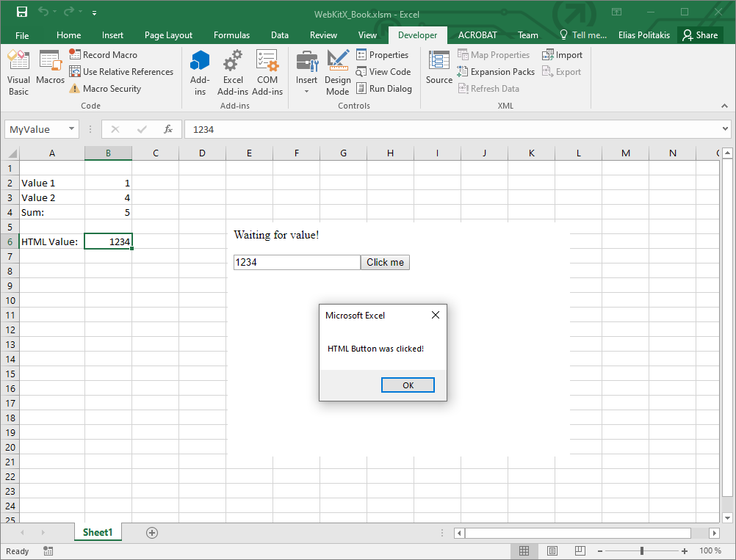Collapse the ribbon
The height and width of the screenshot is (560, 736).
click(725, 106)
